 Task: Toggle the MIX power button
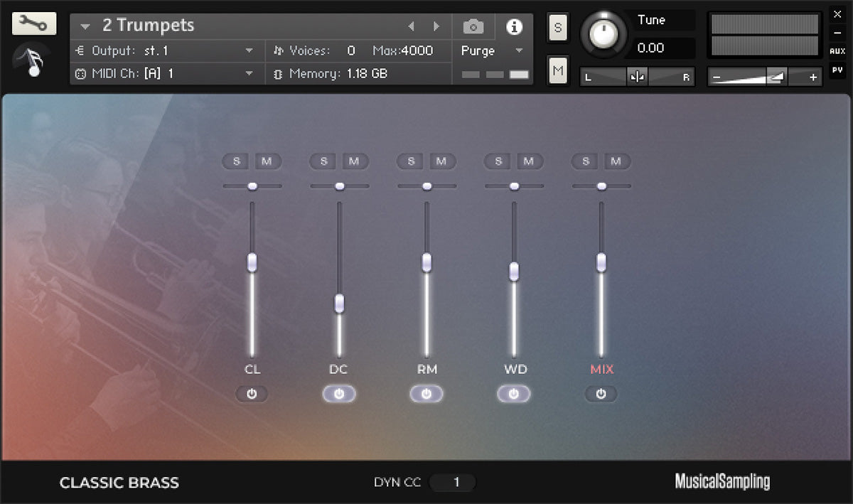(601, 394)
